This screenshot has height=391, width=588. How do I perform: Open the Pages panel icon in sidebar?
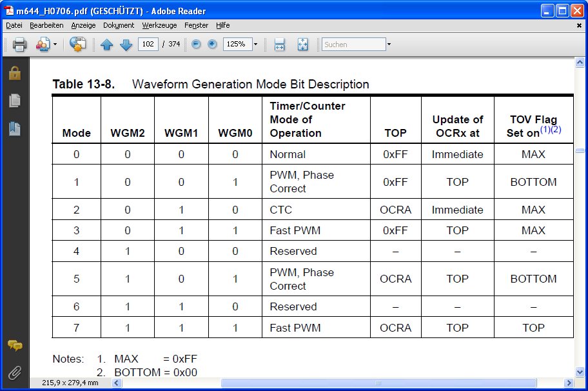(x=15, y=101)
